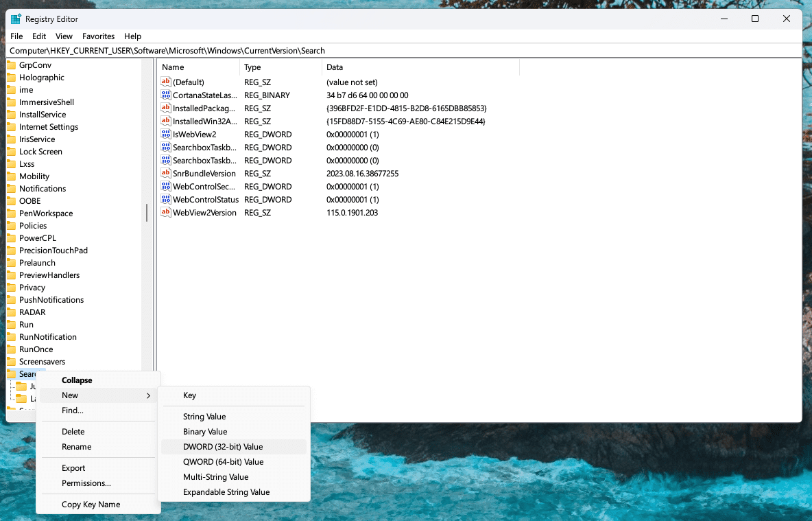Click the Holographic folder icon

tap(12, 78)
